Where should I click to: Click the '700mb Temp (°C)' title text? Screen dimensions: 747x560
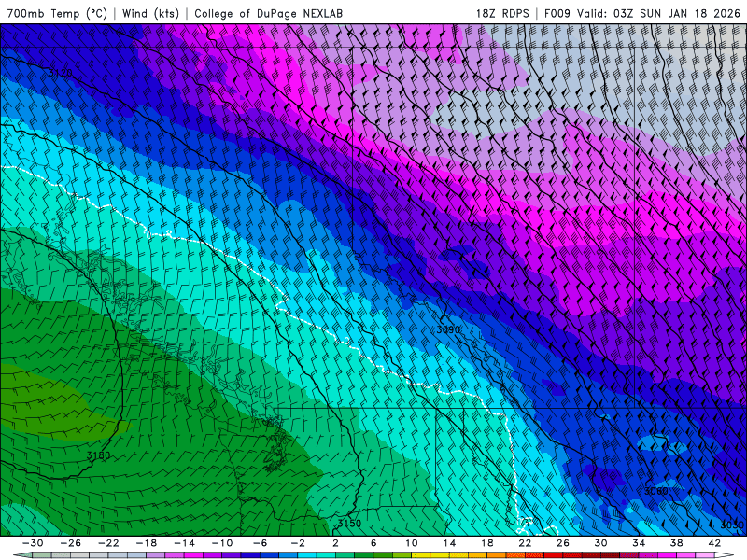tap(57, 13)
